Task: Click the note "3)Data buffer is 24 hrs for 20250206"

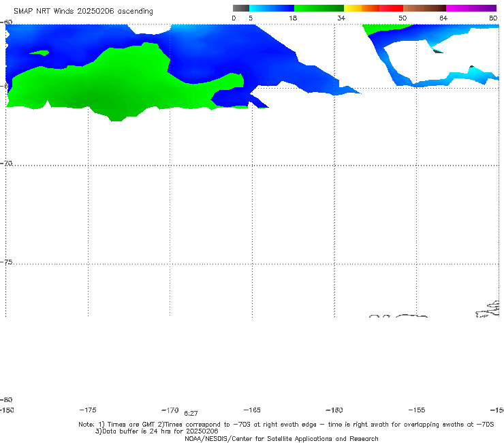Action: pyautogui.click(x=157, y=431)
